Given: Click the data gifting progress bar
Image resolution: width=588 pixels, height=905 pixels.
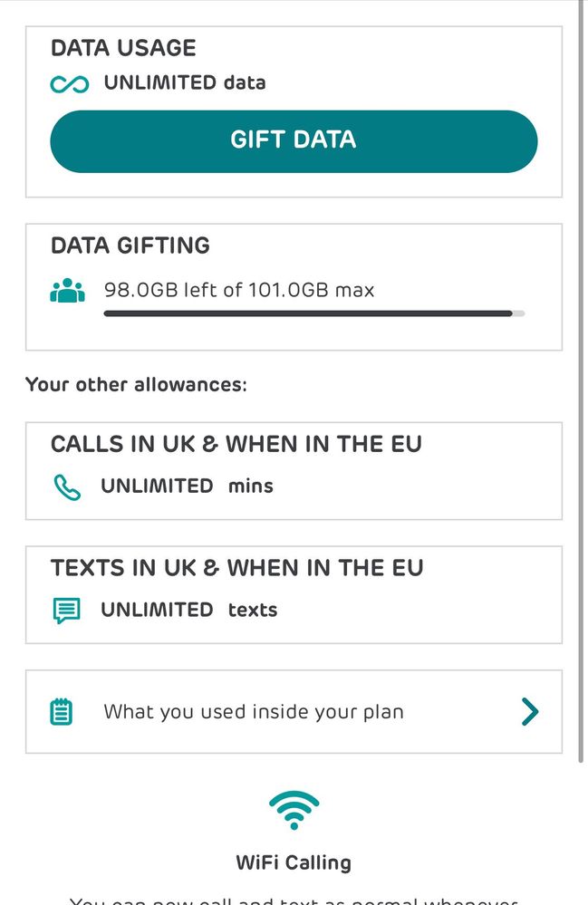Looking at the screenshot, I should point(313,313).
